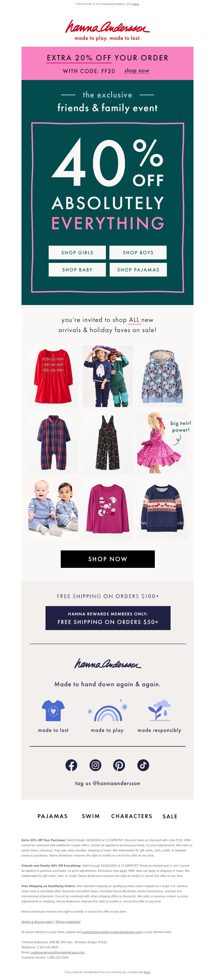Click the black SHOP NOW button
This screenshot has width=215, height=980.
(x=108, y=559)
